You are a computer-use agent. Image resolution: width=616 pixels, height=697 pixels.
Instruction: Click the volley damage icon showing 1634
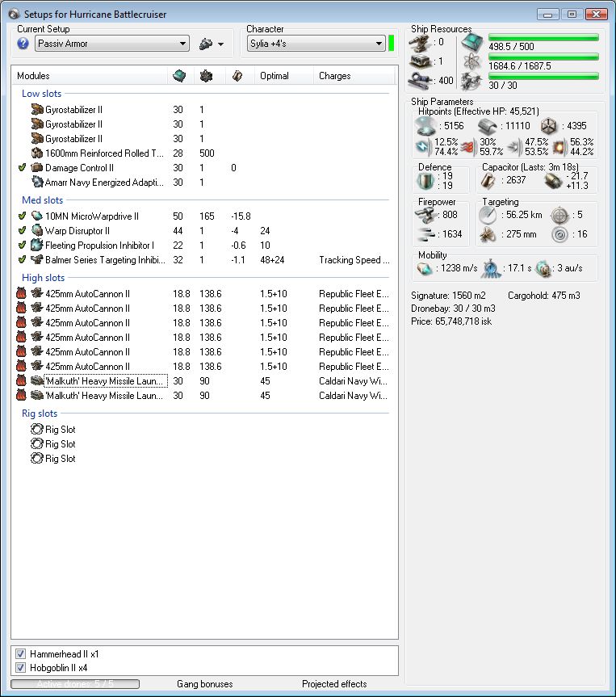(x=426, y=234)
